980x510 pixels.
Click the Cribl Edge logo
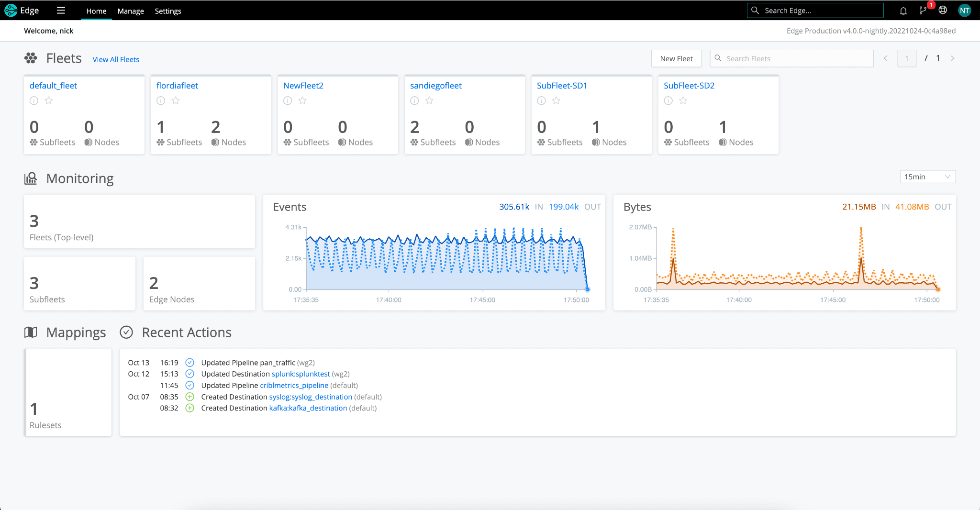[x=11, y=11]
